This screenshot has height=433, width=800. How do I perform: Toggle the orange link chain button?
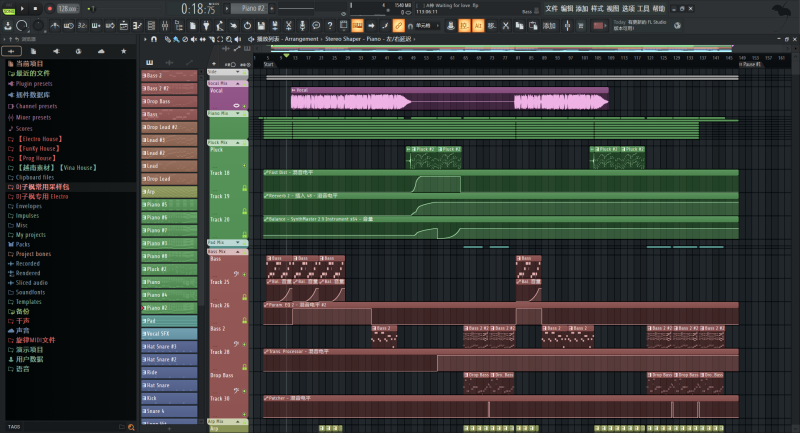click(398, 26)
